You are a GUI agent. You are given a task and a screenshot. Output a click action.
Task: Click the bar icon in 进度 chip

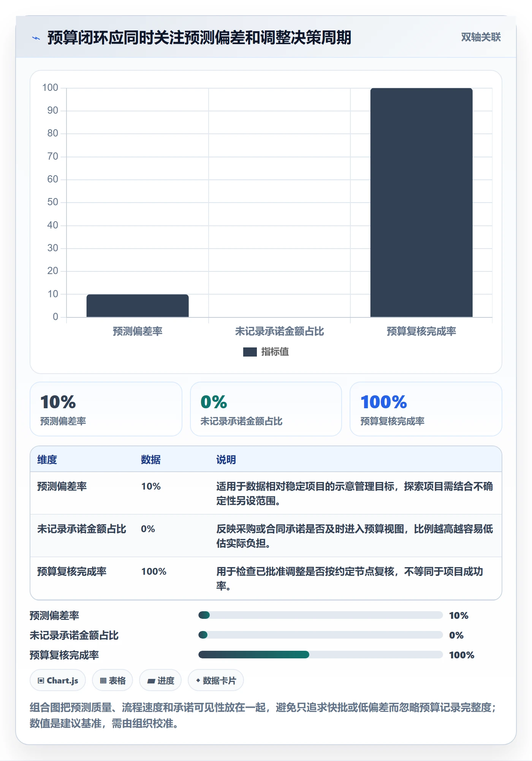pos(151,681)
